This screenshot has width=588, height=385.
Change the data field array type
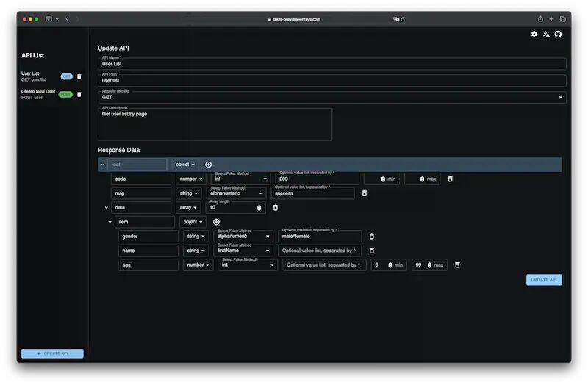(x=188, y=207)
